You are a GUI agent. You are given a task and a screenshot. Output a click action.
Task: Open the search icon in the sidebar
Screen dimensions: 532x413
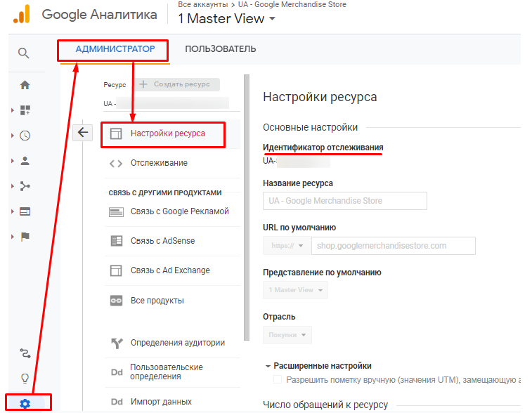pos(23,53)
